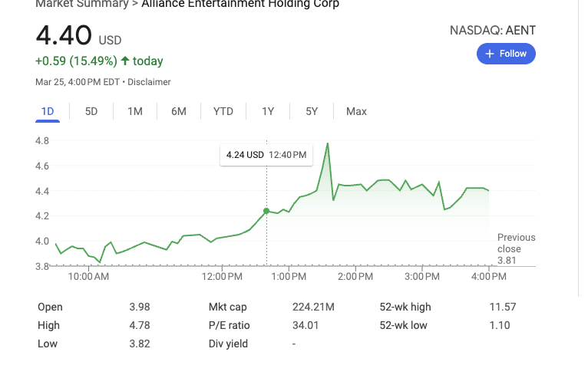The image size is (588, 365).
Task: Click the 4:00 PM axis label
Action: coord(489,277)
